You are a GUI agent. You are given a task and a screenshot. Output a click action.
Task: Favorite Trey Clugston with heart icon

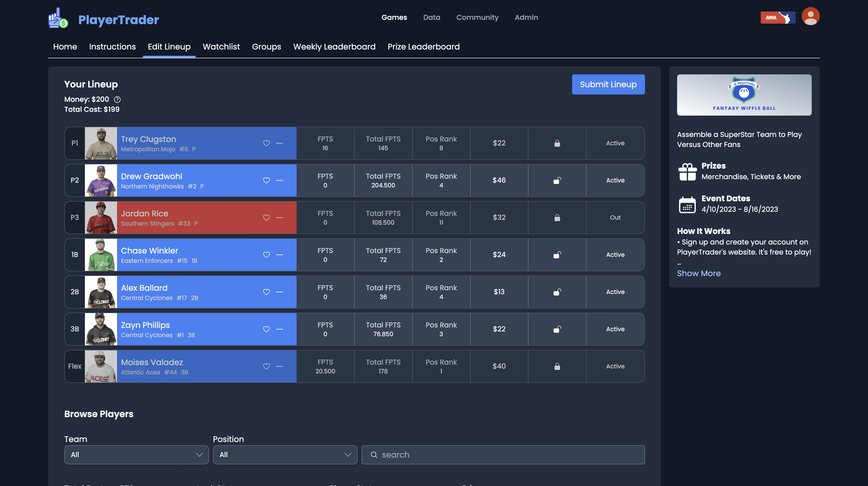click(266, 143)
